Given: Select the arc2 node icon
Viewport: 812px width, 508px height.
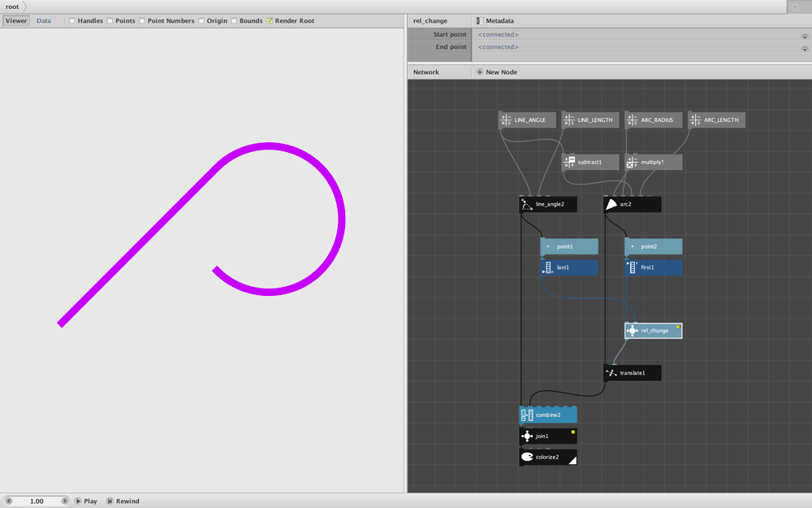Looking at the screenshot, I should point(611,204).
